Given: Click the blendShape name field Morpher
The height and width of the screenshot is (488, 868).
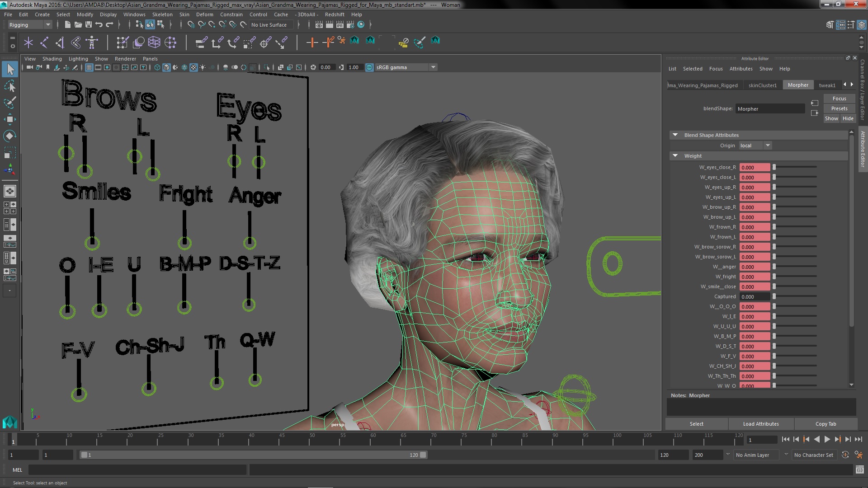Looking at the screenshot, I should click(x=770, y=109).
